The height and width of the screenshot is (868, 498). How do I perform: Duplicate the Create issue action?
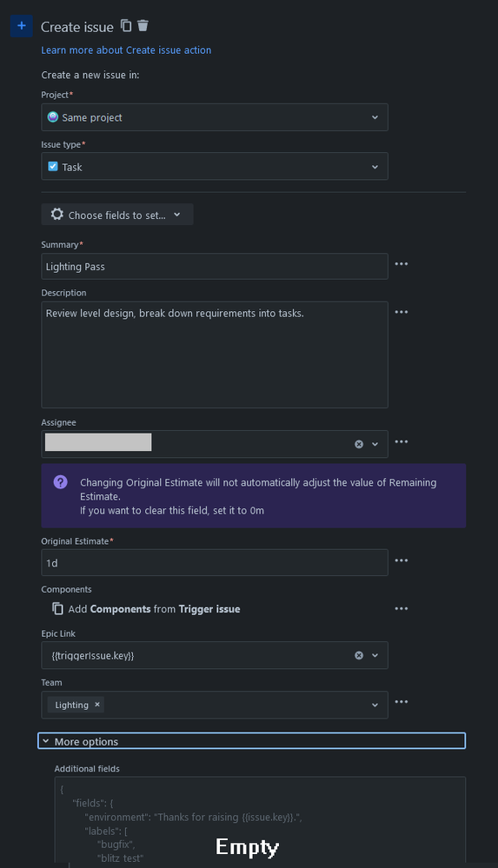[126, 25]
